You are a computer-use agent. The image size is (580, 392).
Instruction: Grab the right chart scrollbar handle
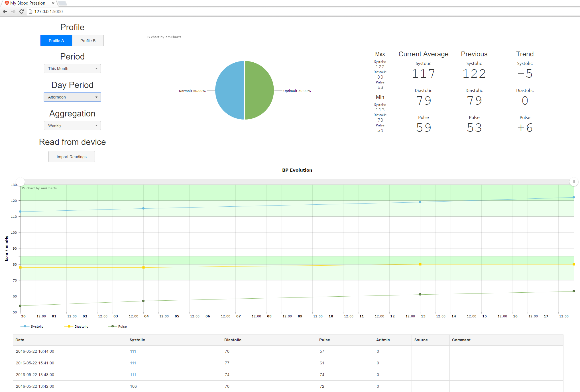[574, 182]
